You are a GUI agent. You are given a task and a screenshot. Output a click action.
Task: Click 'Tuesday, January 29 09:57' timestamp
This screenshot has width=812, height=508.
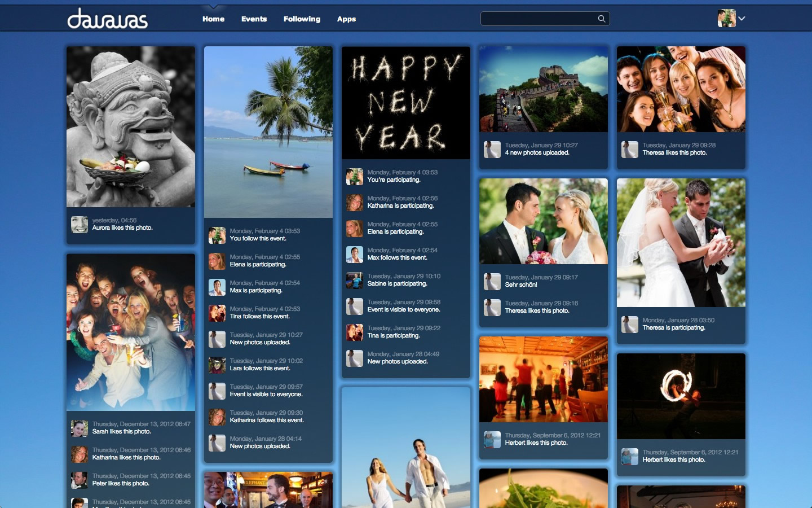point(266,387)
